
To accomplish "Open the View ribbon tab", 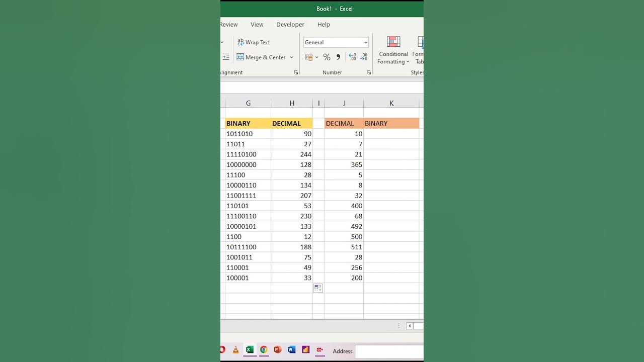I will coord(257,25).
